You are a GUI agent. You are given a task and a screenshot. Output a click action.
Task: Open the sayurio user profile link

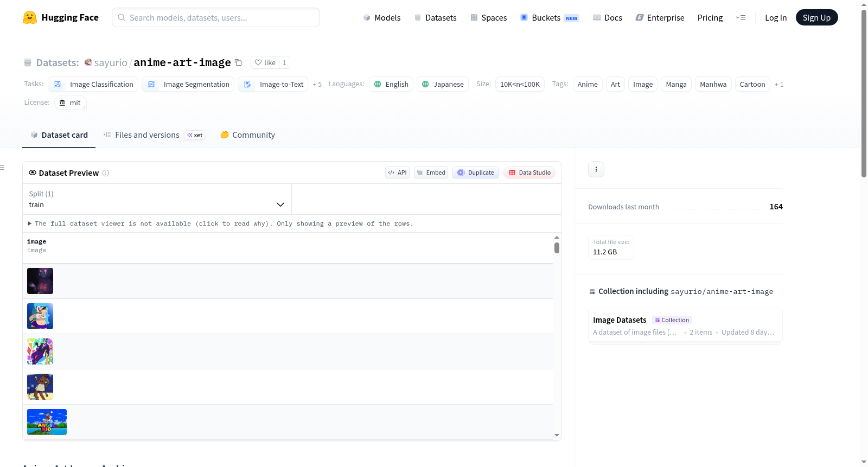tap(111, 62)
